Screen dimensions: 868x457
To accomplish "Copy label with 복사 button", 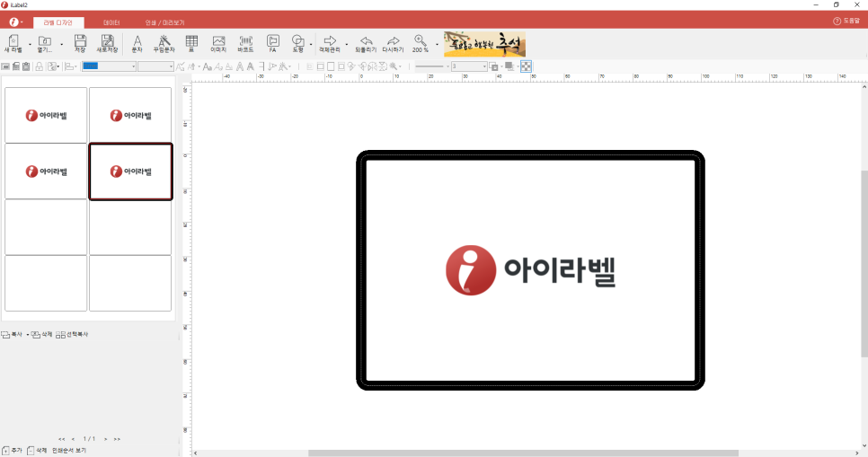I will 13,334.
